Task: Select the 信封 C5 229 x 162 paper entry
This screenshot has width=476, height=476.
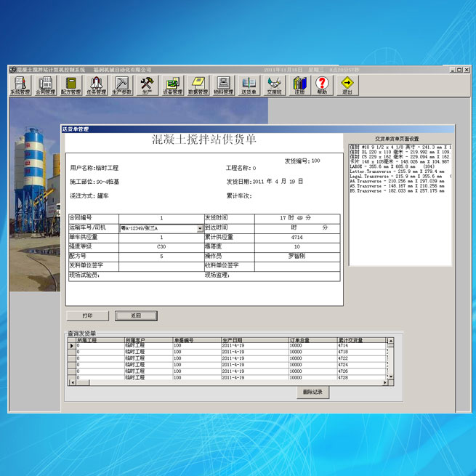Action: point(400,157)
